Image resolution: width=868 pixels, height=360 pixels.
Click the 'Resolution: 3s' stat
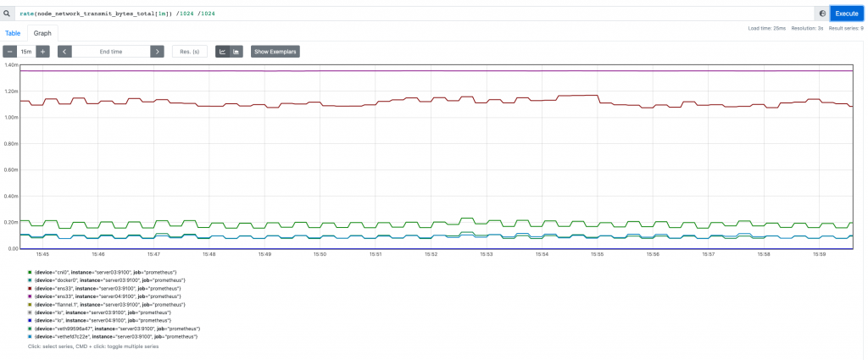click(x=807, y=28)
